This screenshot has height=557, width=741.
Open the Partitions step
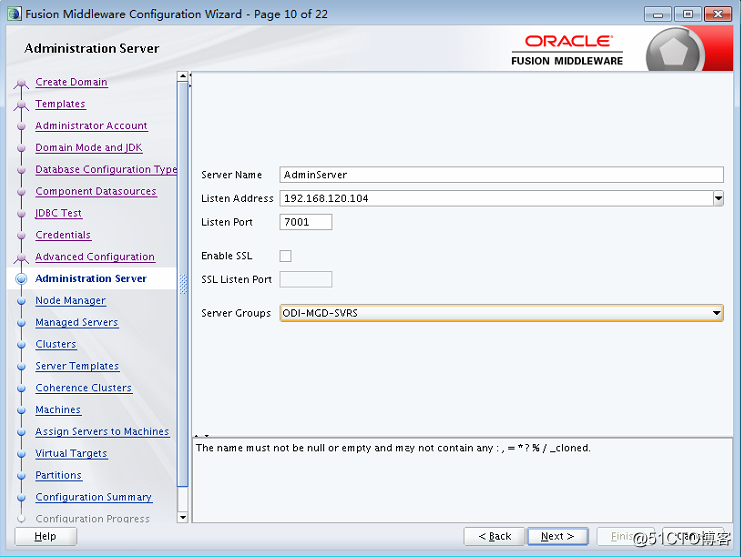pos(58,475)
